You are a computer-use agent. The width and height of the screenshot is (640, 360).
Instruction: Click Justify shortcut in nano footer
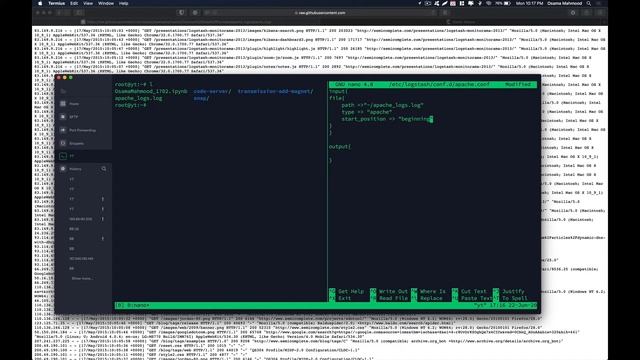click(509, 291)
